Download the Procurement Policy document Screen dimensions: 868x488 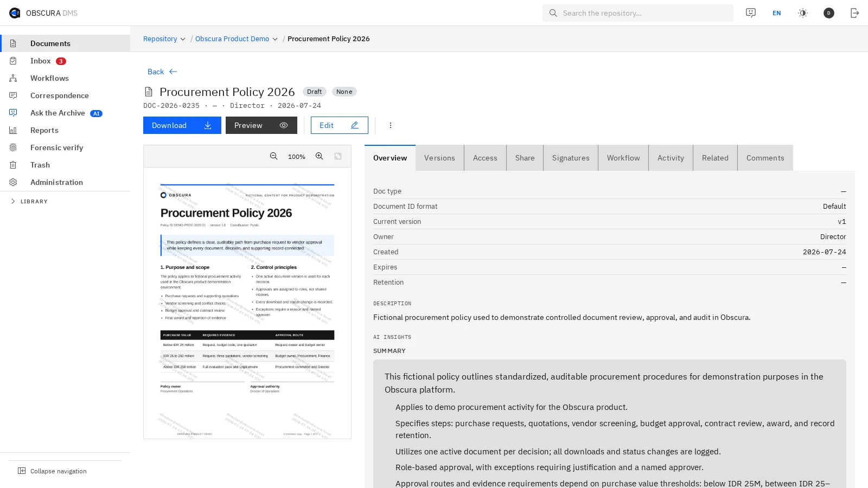coord(182,125)
